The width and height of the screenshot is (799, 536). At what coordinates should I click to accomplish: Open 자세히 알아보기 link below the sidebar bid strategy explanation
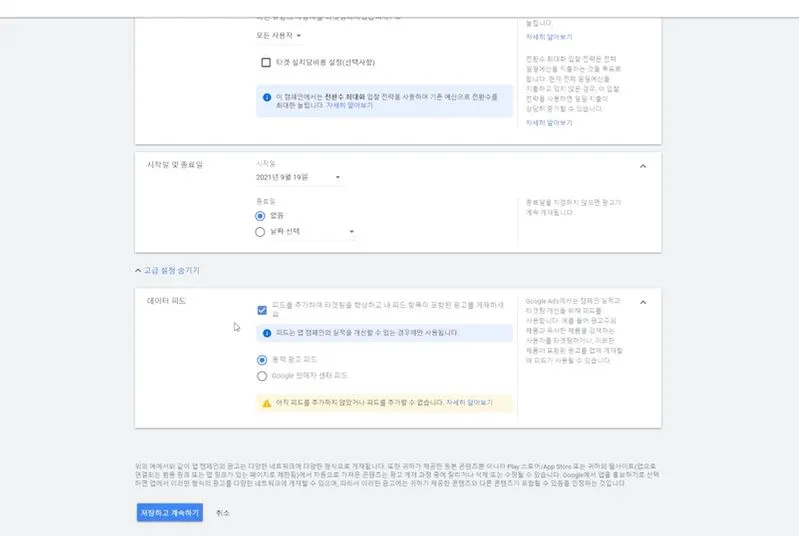[549, 123]
